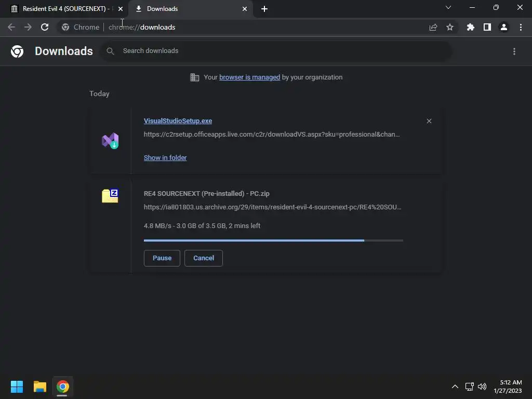Click the Visual Studio installer file icon
The width and height of the screenshot is (532, 399).
[x=110, y=140]
